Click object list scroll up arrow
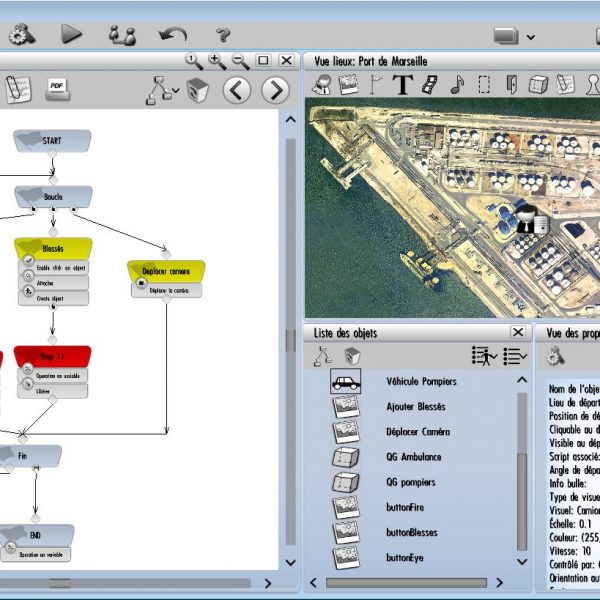Viewport: 600px width, 600px height. pos(522,380)
